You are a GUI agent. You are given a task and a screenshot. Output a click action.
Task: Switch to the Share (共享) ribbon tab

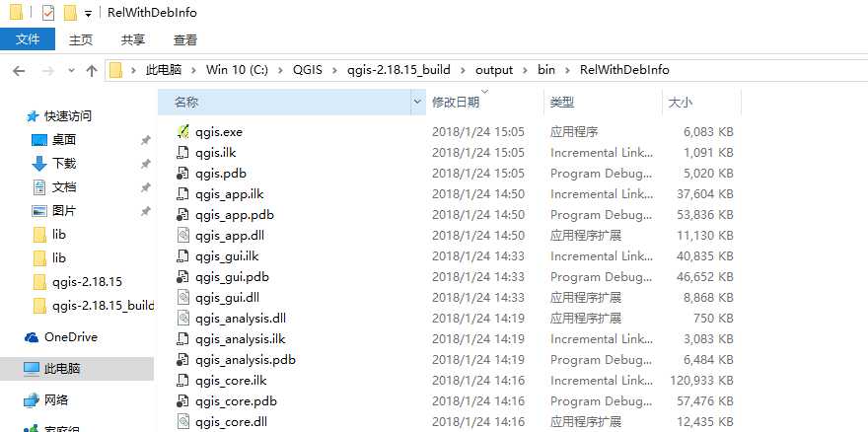tap(133, 39)
